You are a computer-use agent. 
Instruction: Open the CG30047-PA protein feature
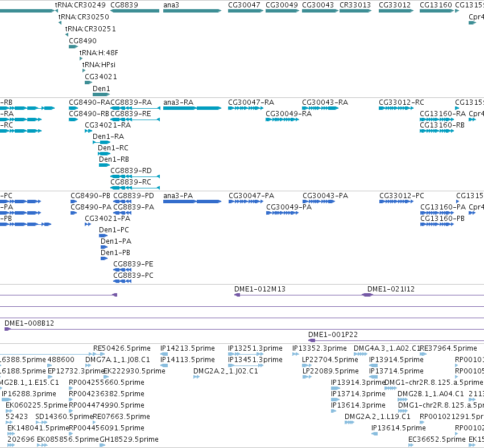click(246, 202)
